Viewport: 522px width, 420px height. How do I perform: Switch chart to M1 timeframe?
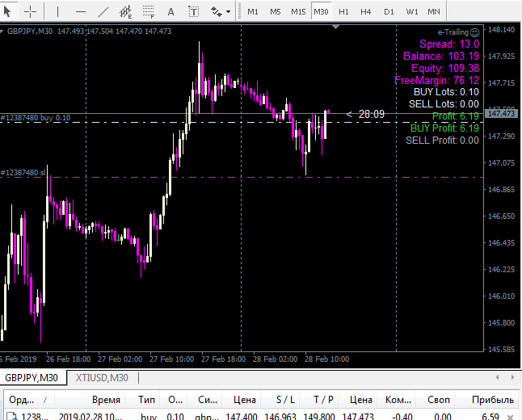253,11
